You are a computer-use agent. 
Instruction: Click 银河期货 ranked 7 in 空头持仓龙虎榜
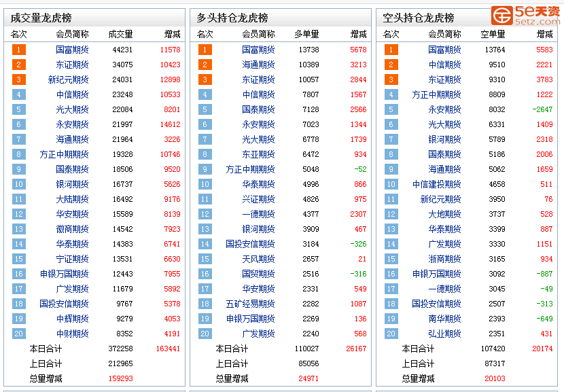pyautogui.click(x=444, y=139)
